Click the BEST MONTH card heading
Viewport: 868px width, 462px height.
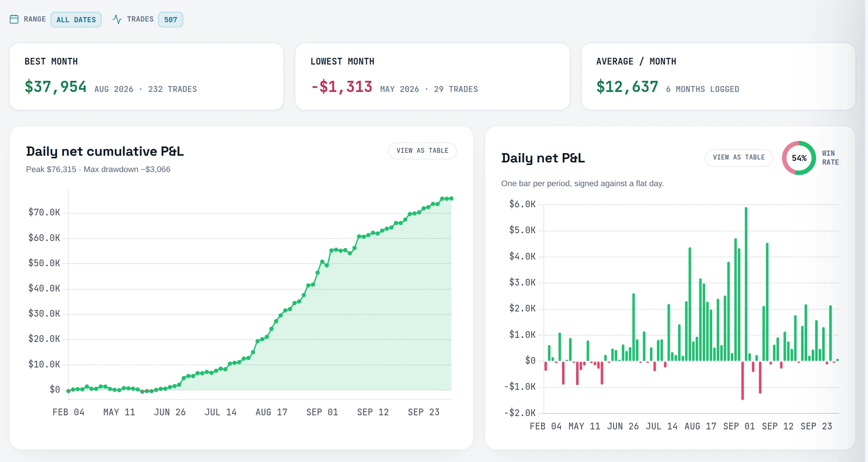pos(51,62)
